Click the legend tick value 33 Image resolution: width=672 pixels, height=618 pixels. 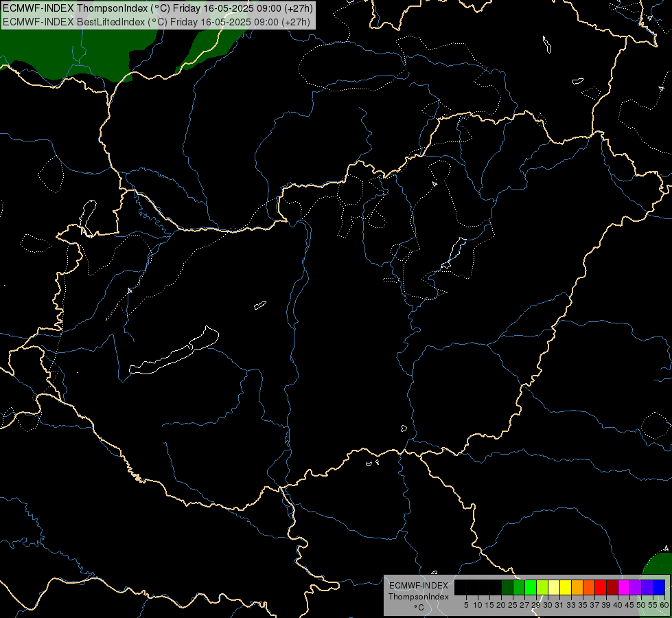[x=571, y=605]
